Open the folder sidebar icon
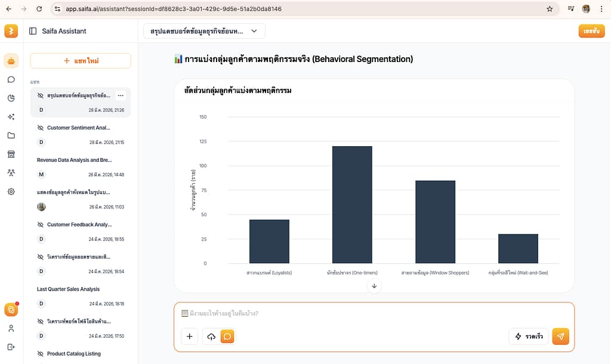Viewport: 611px width, 364px height. coord(11,135)
